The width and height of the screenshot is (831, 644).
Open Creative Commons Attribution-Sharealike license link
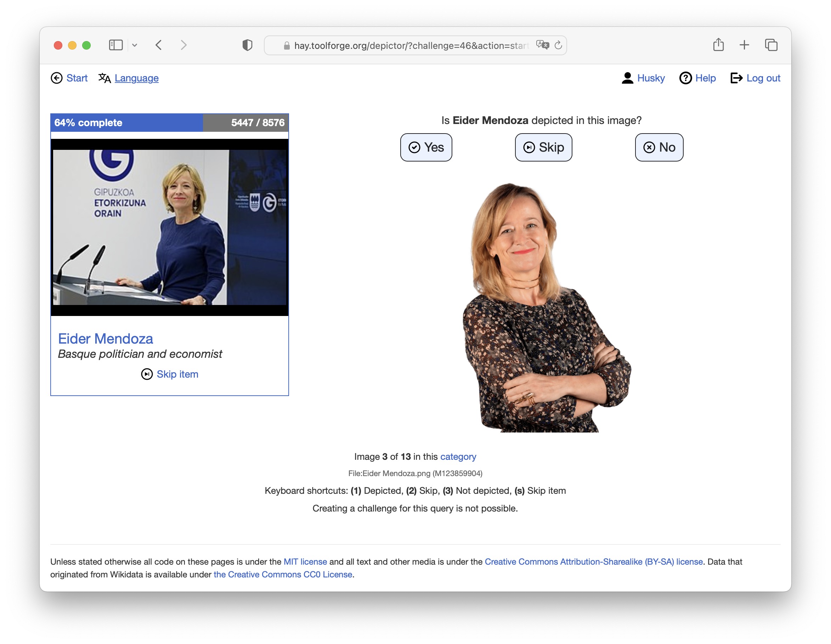(x=594, y=561)
